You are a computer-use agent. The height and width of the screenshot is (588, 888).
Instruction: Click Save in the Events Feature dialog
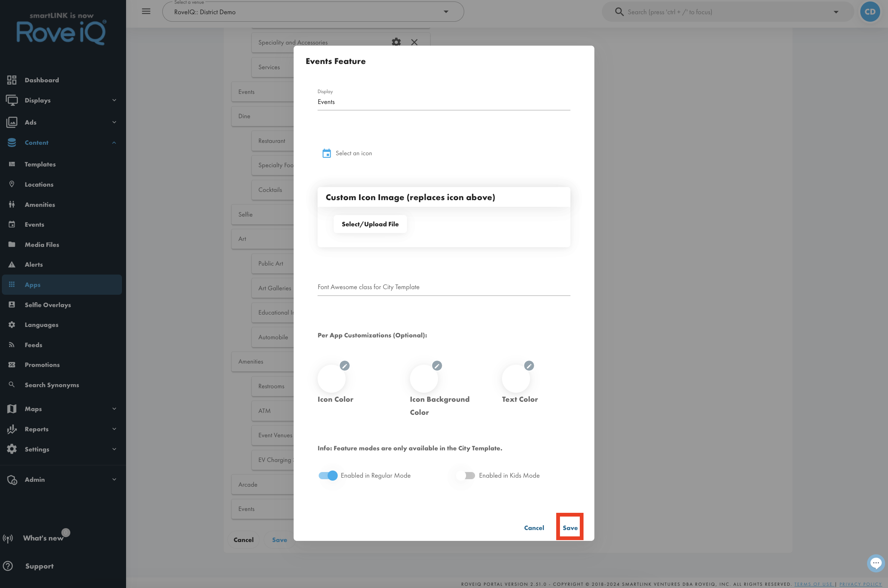click(570, 528)
